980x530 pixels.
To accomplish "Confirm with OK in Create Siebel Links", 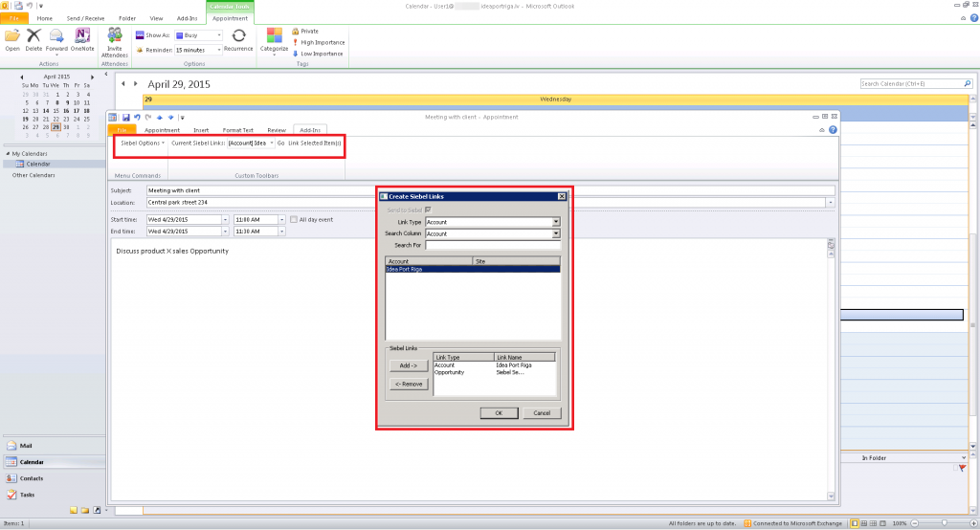I will tap(499, 413).
